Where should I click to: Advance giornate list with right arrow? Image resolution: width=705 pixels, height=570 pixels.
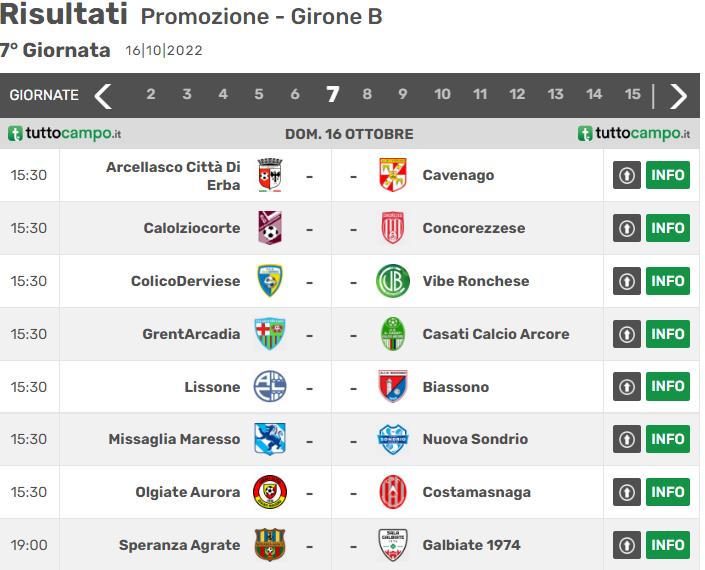click(x=679, y=95)
